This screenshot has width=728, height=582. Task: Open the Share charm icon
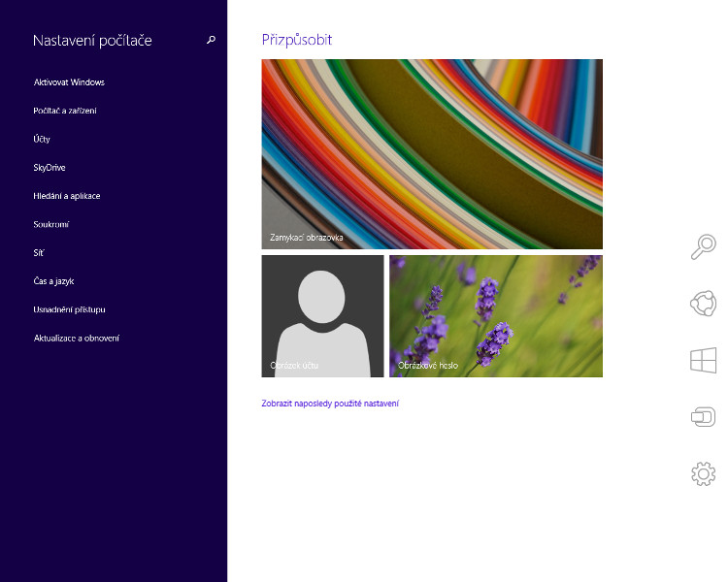coord(703,304)
